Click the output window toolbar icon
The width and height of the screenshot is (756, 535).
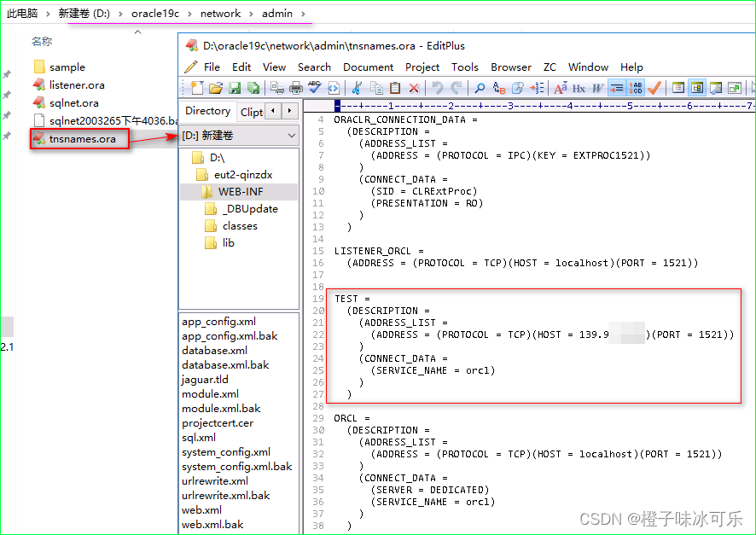(716, 88)
